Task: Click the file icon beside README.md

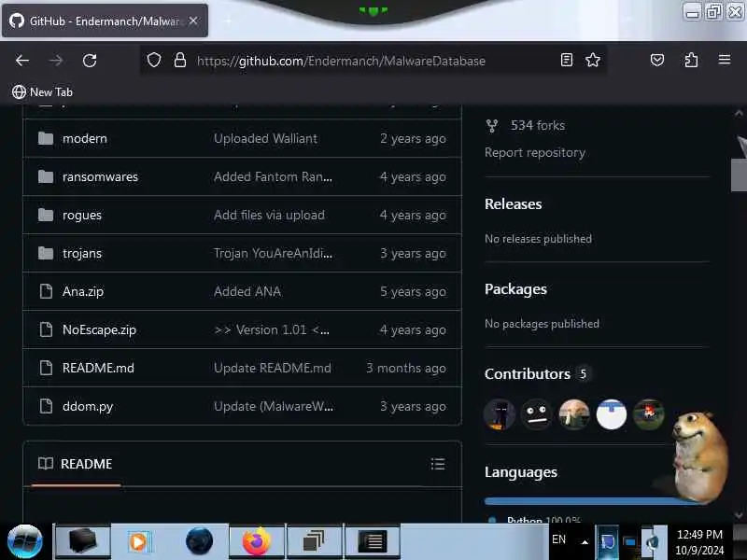Action: click(x=46, y=368)
